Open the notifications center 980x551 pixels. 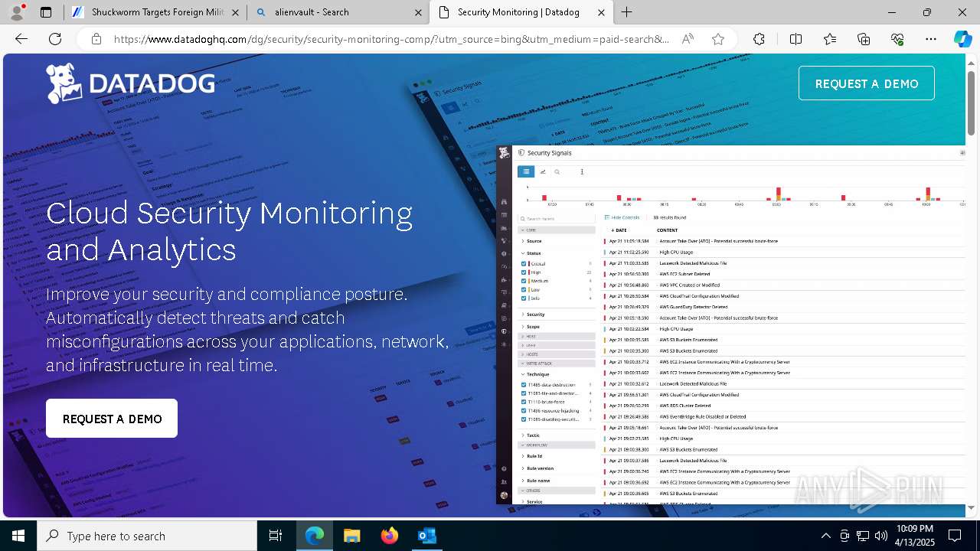955,536
